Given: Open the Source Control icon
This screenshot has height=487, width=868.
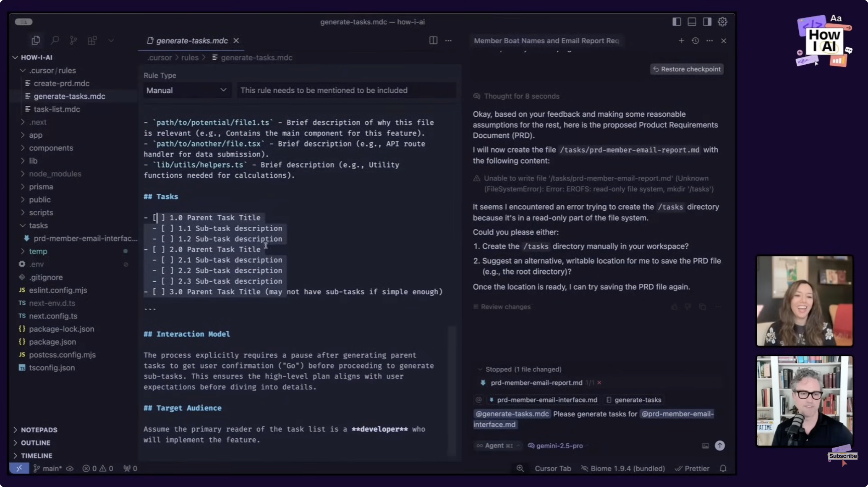Looking at the screenshot, I should tap(73, 40).
